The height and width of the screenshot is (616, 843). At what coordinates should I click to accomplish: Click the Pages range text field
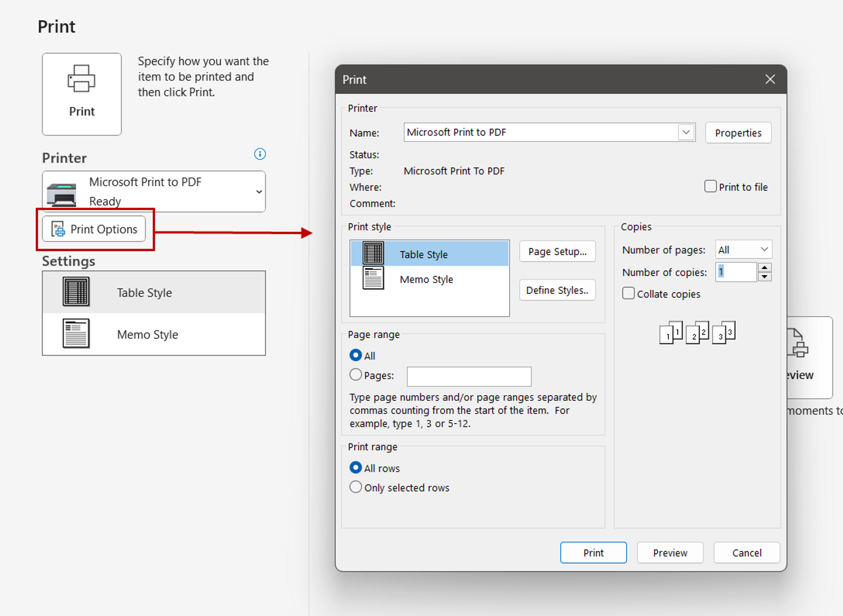469,377
